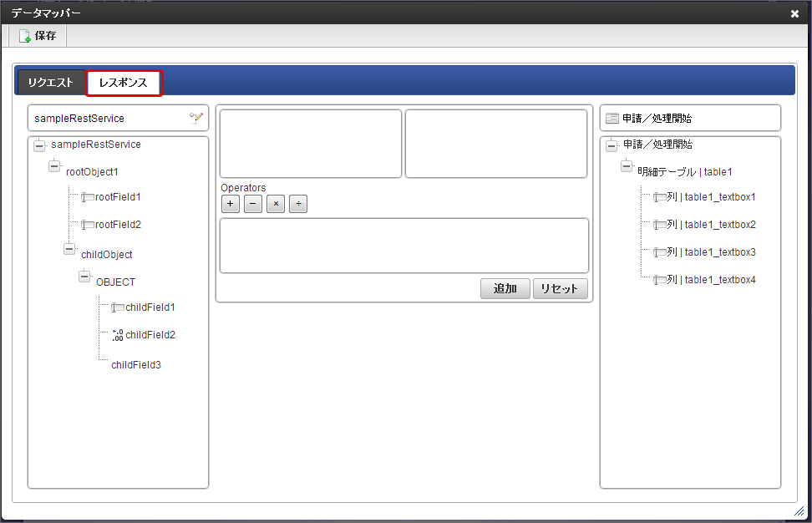Select 列 | table1_textbox1 item
Viewport: 812px width, 523px height.
pyautogui.click(x=711, y=197)
